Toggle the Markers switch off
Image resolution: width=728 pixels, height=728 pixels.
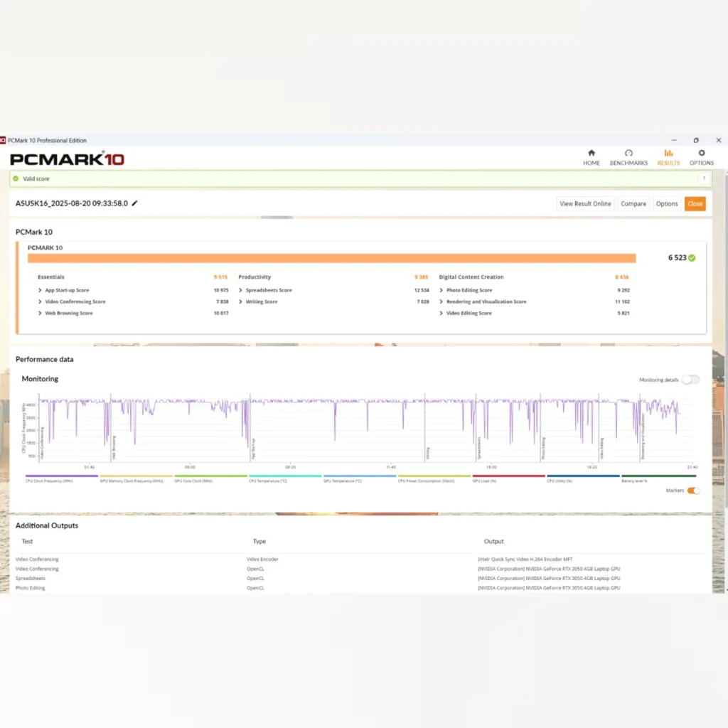tap(692, 491)
